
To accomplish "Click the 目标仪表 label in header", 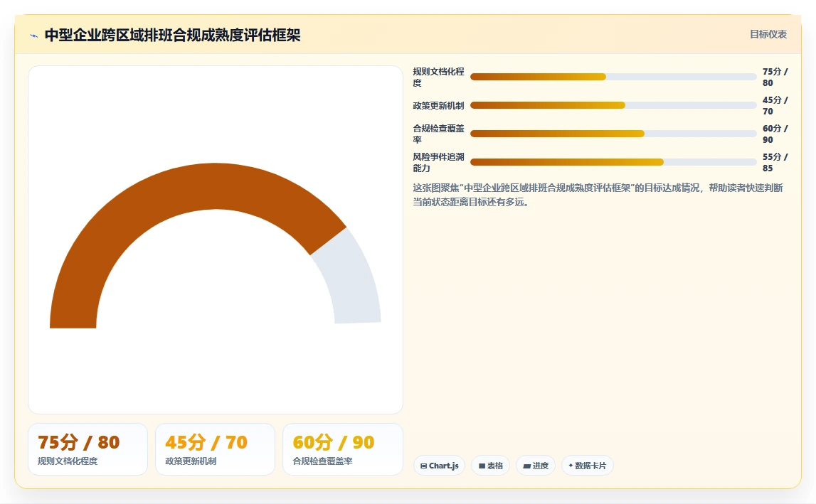I will [768, 34].
